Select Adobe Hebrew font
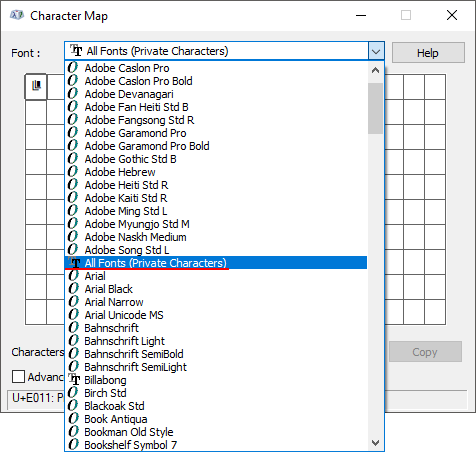The height and width of the screenshot is (452, 476). pos(216,172)
